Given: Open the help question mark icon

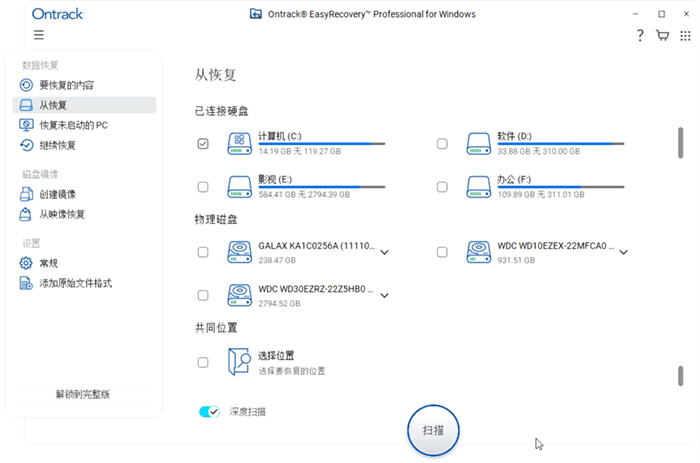Looking at the screenshot, I should pyautogui.click(x=640, y=35).
